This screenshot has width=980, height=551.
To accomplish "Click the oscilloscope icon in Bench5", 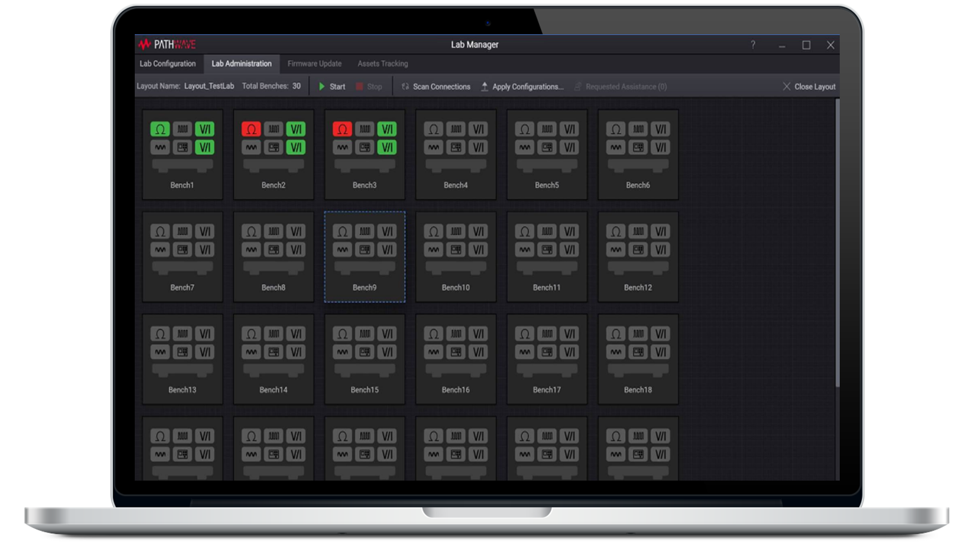I will click(x=547, y=148).
